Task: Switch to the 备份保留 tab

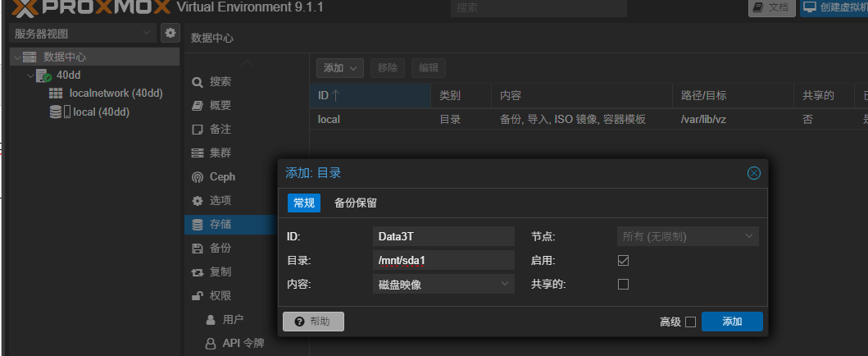Action: click(x=356, y=203)
